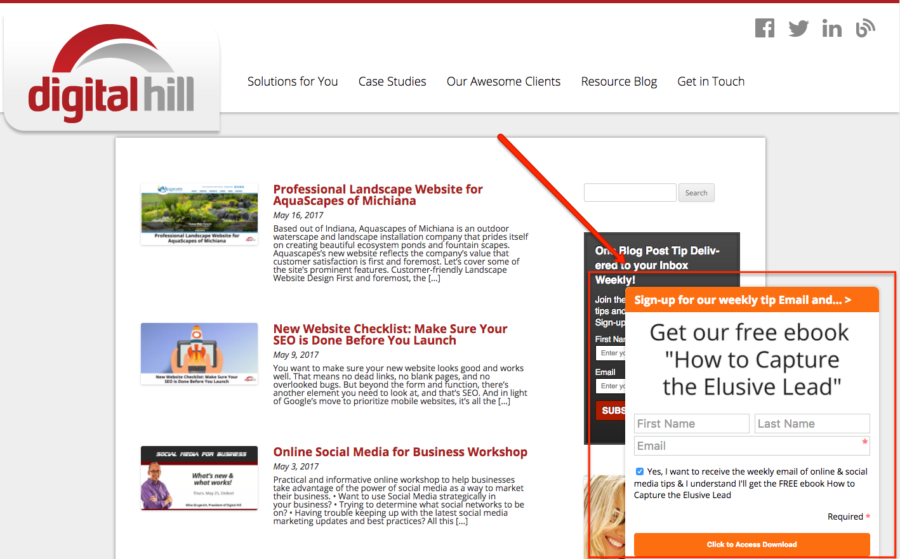Open Solutions for You menu

coord(292,81)
